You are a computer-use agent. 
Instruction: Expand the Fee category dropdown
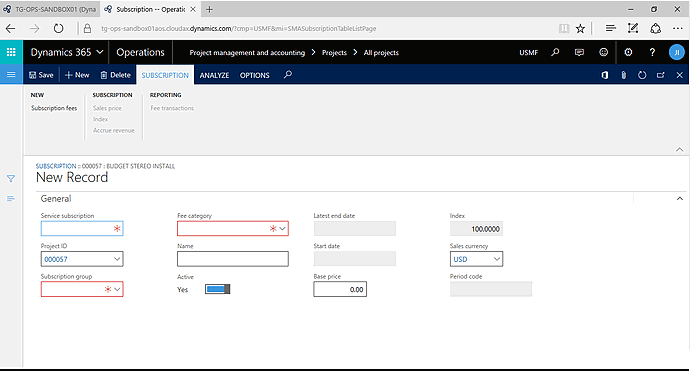(x=283, y=228)
